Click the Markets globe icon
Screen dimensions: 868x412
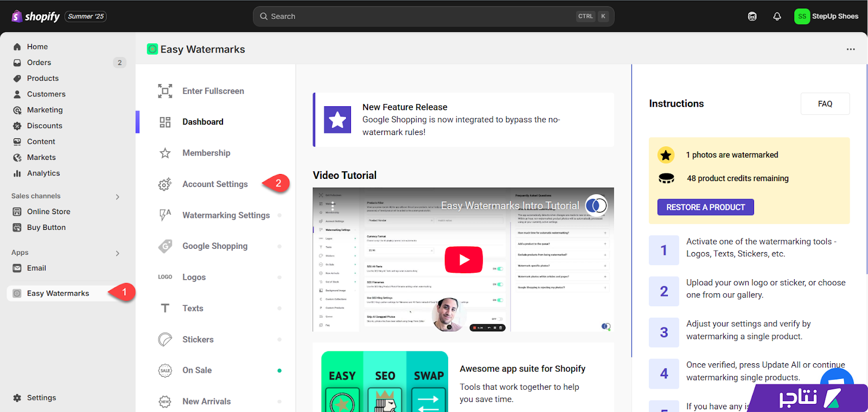click(x=17, y=157)
